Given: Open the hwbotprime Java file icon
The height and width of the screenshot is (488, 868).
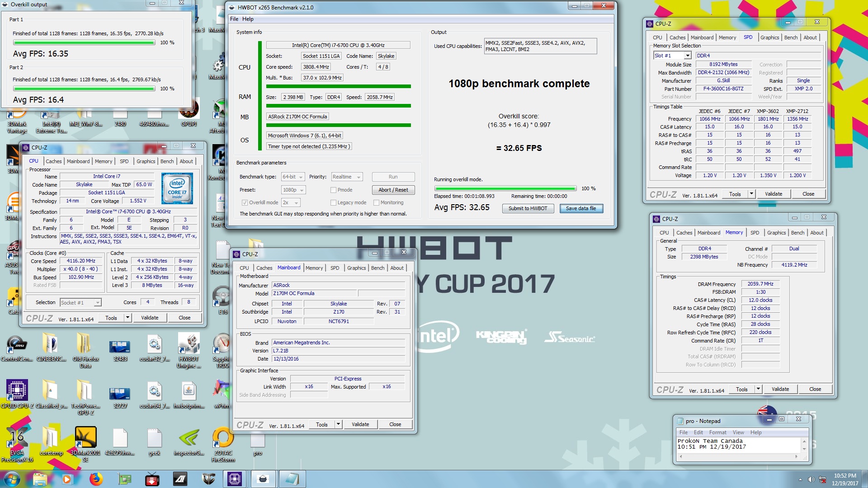Looking at the screenshot, I should coord(189,394).
